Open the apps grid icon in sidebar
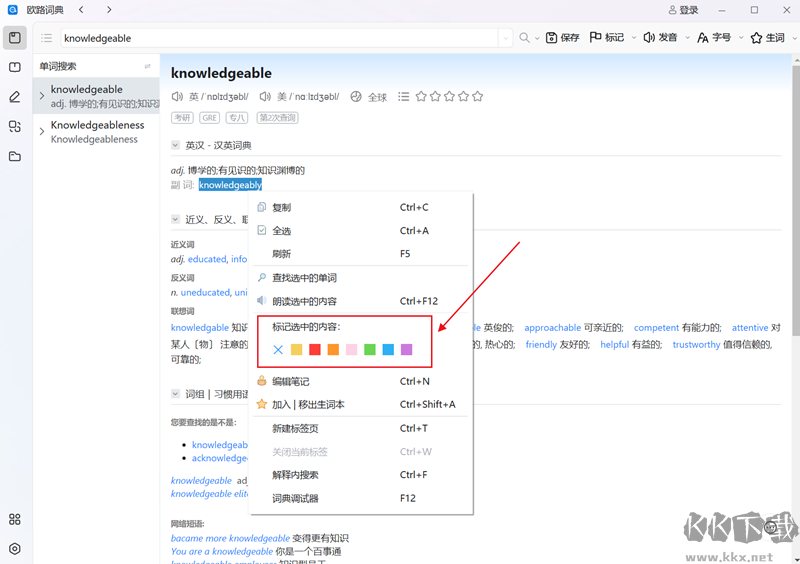The image size is (800, 564). pyautogui.click(x=15, y=519)
